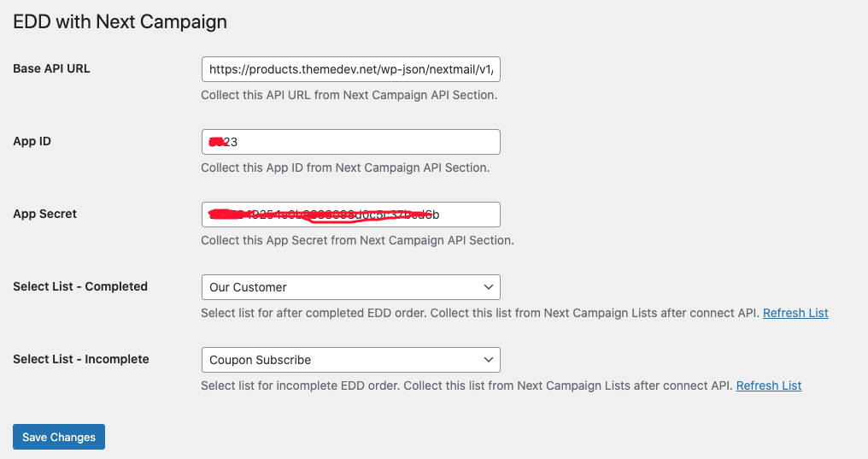Click Refresh List link for completed orders
Screen dimensions: 868x459
pos(795,313)
